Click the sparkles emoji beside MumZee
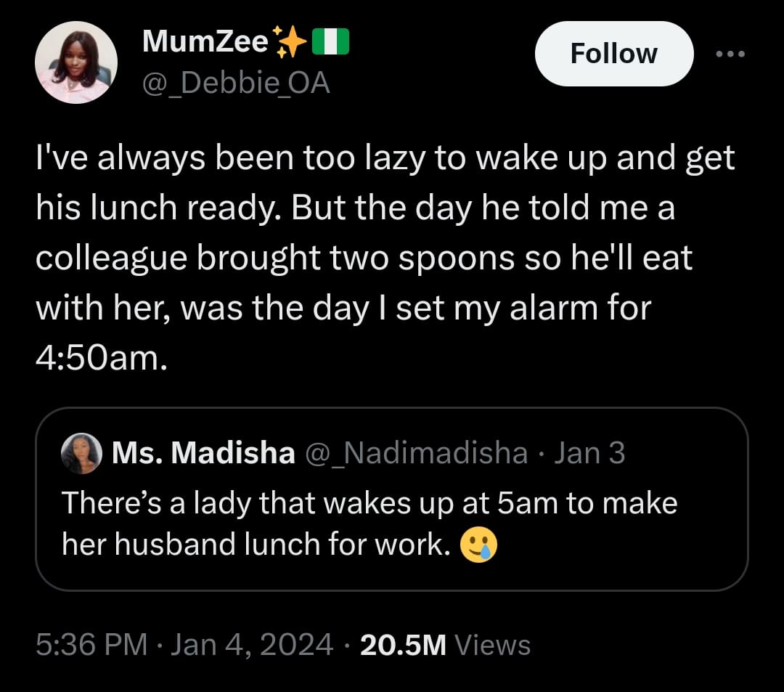The width and height of the screenshot is (784, 692). 290,42
